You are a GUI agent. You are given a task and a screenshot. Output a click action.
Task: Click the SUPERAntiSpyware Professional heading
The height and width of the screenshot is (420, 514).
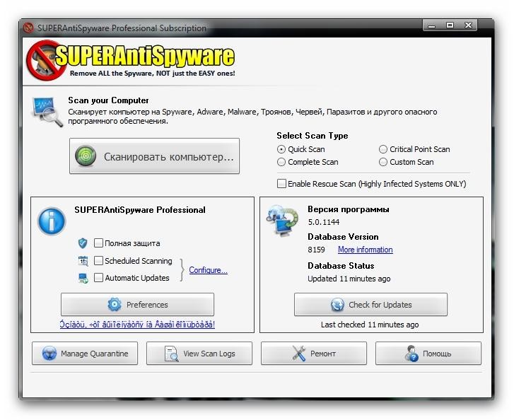pos(140,210)
